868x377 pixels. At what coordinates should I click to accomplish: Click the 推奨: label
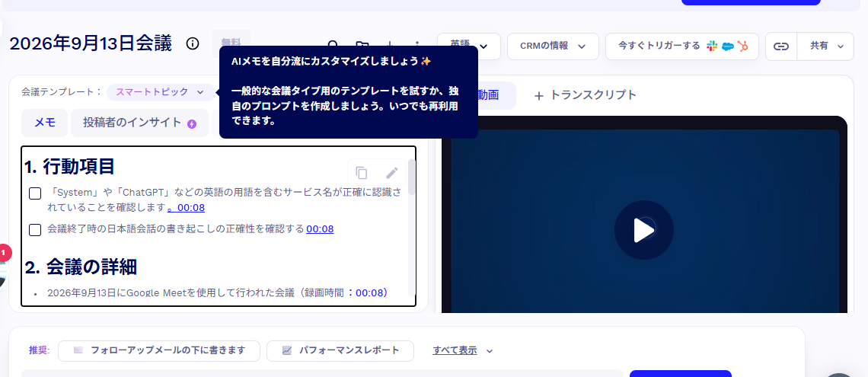pos(40,350)
